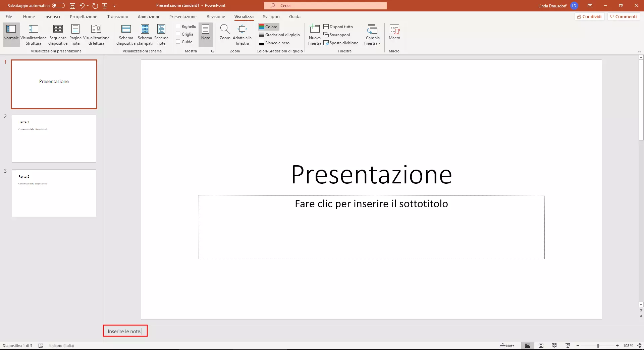Enable the Griglia checkbox

[x=178, y=34]
